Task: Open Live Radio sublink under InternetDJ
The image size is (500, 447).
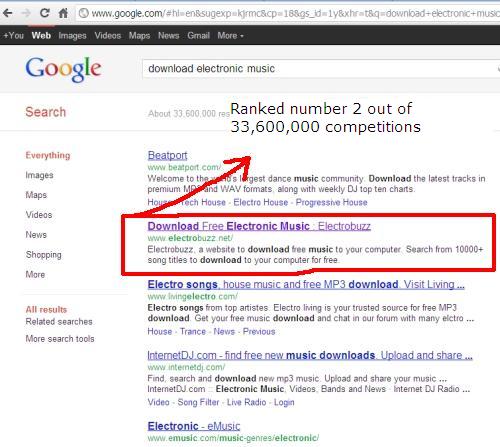Action: pos(246,402)
